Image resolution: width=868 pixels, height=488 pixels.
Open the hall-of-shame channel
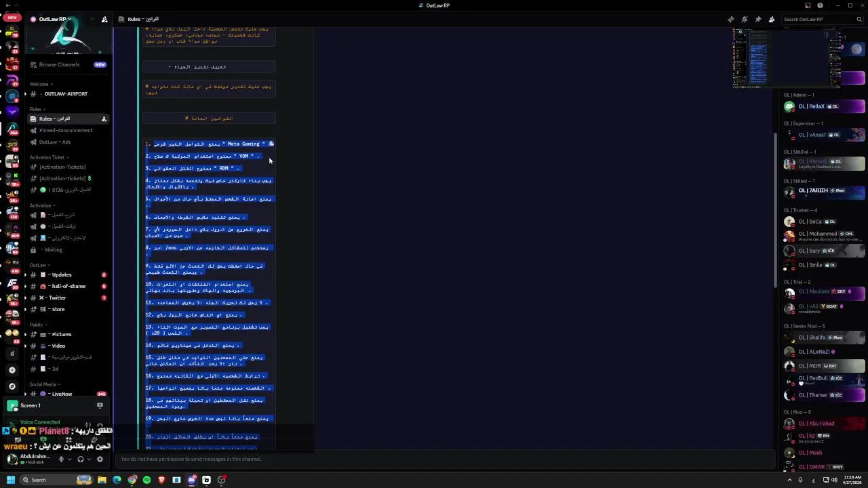pyautogui.click(x=68, y=286)
